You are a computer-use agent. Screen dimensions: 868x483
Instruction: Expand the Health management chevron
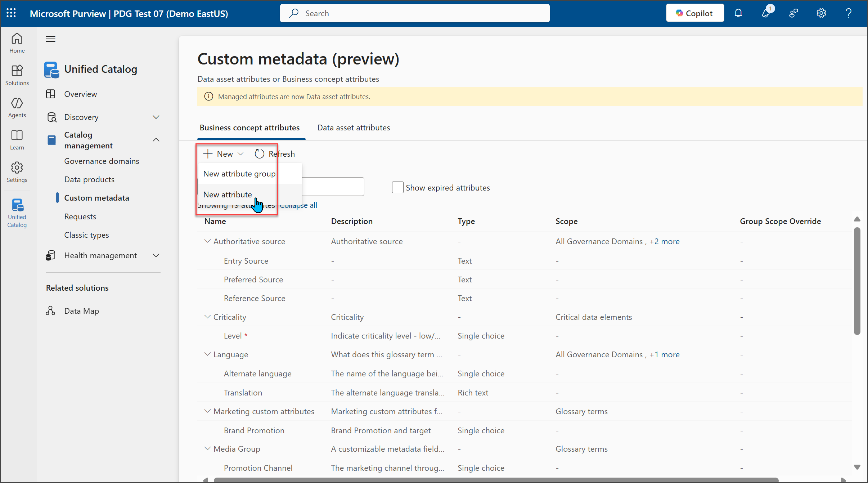(x=156, y=255)
